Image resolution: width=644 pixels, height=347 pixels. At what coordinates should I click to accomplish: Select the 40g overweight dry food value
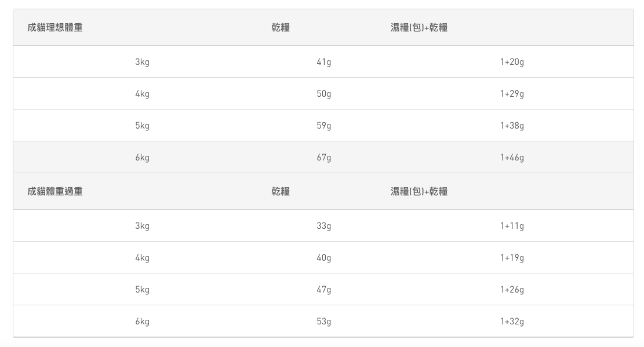coord(324,258)
